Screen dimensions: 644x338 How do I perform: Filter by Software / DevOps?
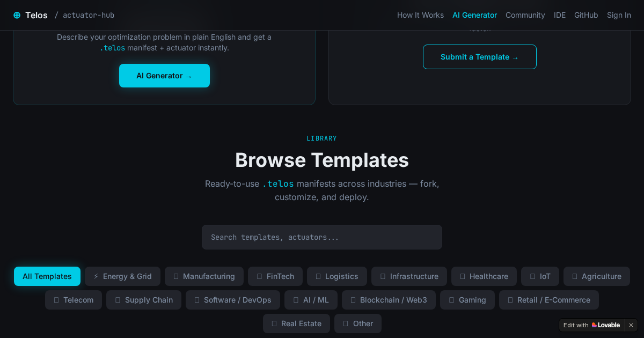[233, 300]
